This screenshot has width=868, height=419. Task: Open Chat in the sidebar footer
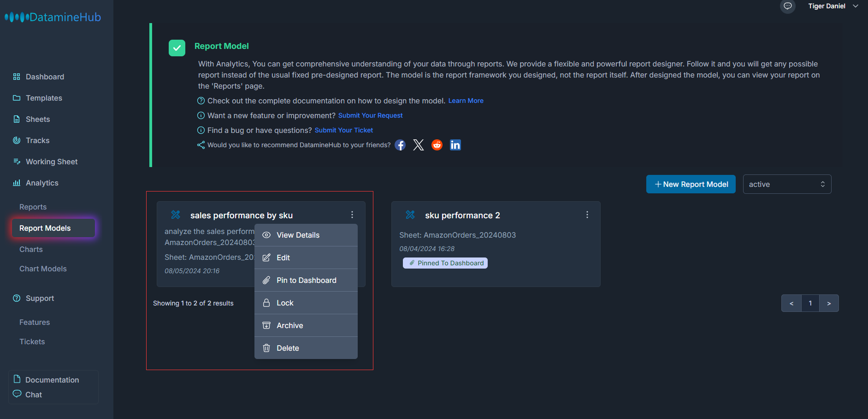(x=34, y=395)
